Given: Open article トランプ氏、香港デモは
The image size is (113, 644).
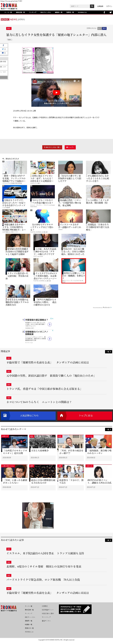Looking at the screenshot, I should coord(44,389).
